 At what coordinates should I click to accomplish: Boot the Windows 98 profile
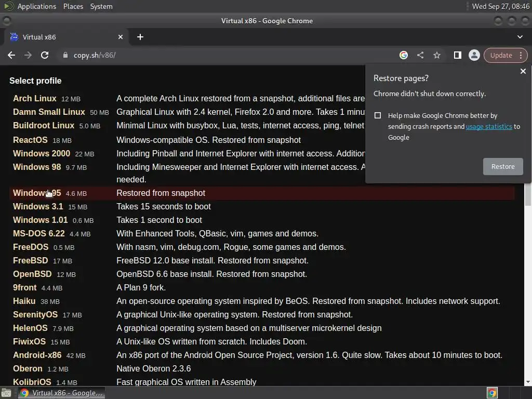tap(37, 167)
